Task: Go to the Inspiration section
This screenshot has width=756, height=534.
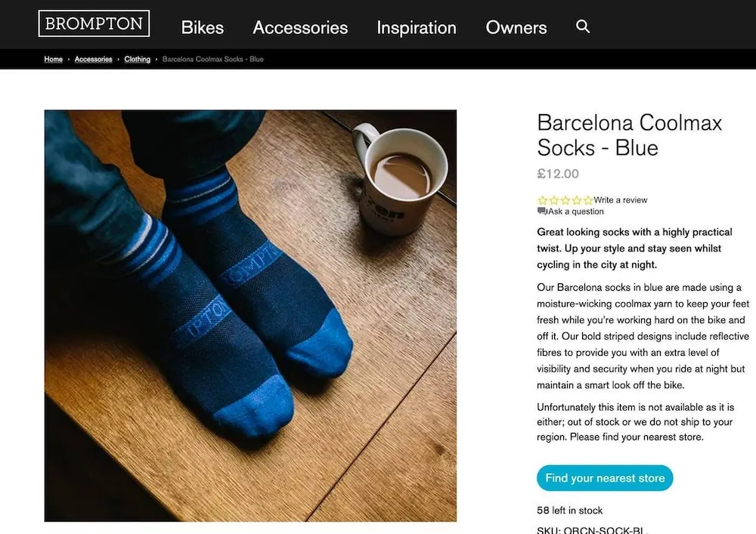Action: (417, 28)
